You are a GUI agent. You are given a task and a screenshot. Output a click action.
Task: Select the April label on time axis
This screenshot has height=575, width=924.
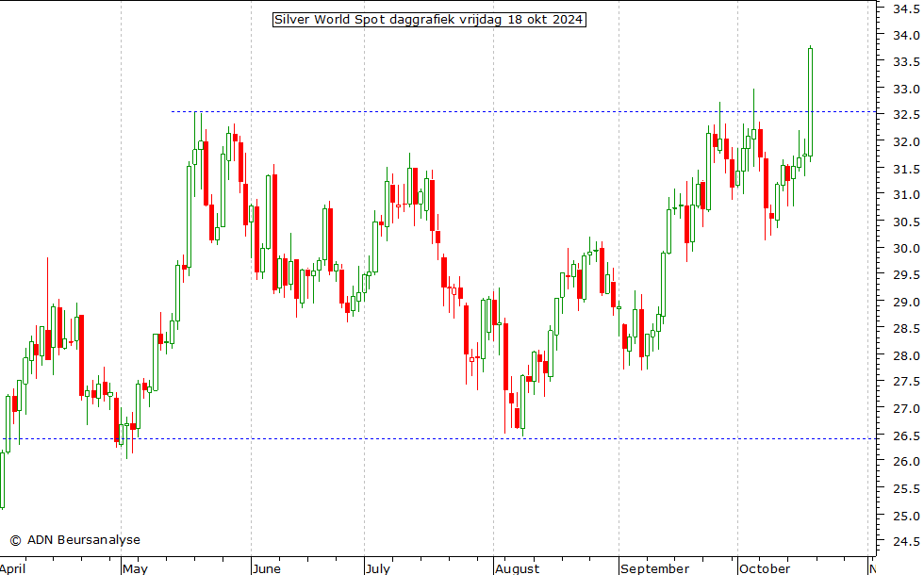click(13, 568)
